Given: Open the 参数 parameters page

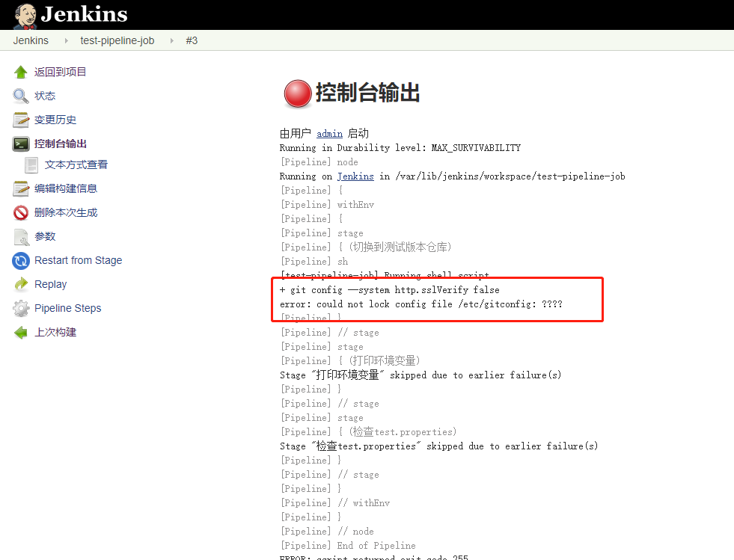Looking at the screenshot, I should [x=45, y=236].
